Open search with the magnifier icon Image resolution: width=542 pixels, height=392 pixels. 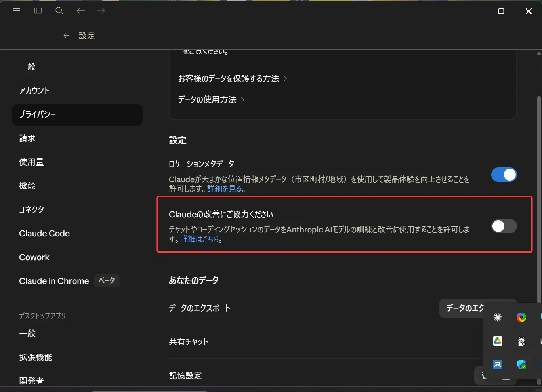tap(59, 11)
